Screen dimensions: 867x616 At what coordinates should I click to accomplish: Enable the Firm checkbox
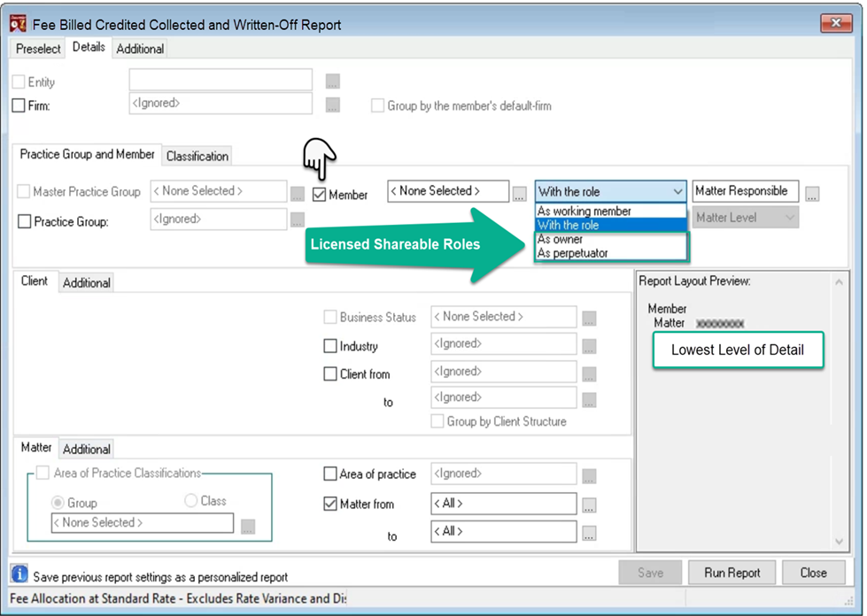[x=19, y=105]
